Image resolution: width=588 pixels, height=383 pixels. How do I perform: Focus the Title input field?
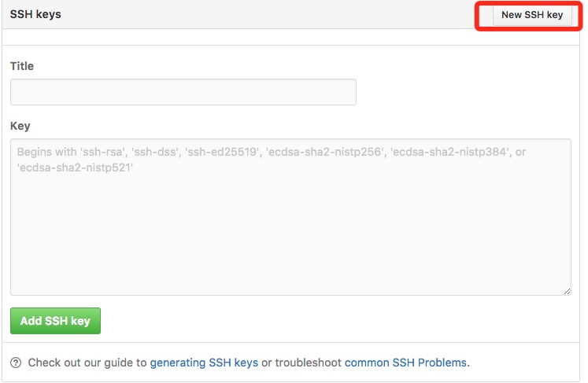183,92
